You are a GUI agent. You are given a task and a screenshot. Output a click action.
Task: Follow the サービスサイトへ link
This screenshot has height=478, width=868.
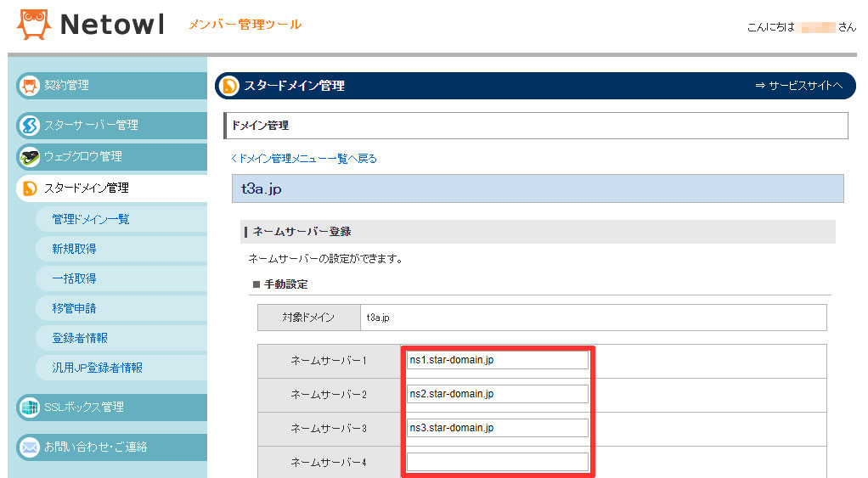[x=799, y=86]
